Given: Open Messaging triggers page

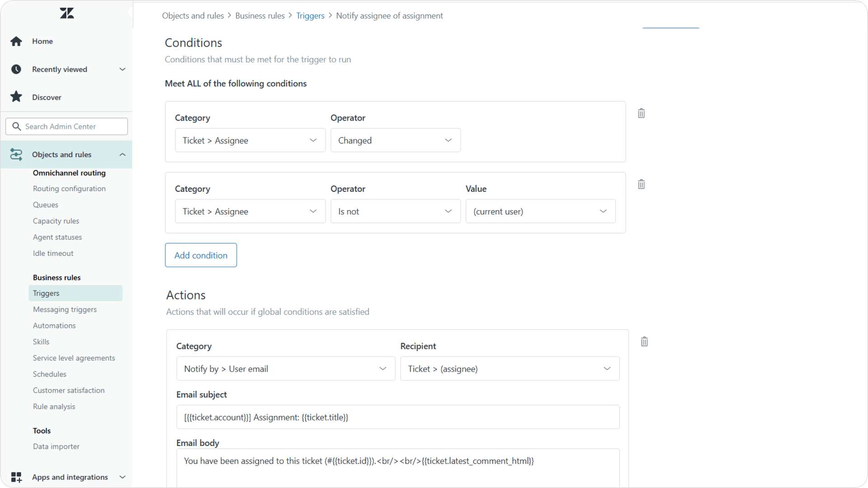Looking at the screenshot, I should 65,310.
